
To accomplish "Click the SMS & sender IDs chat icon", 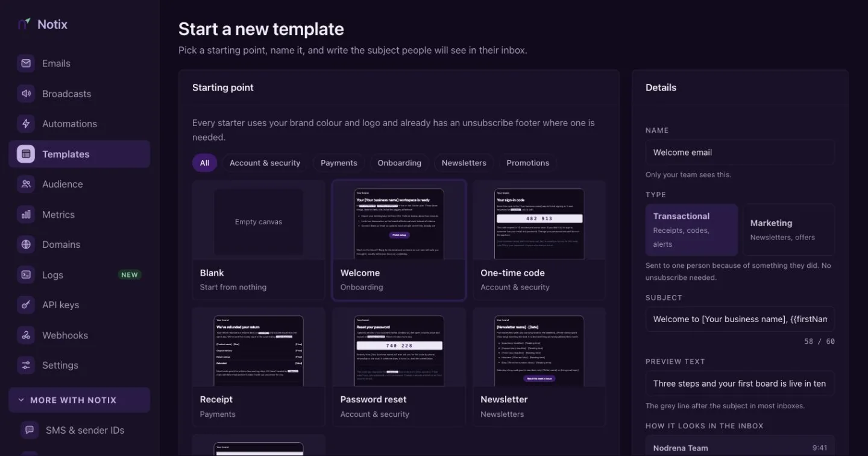I will [29, 430].
